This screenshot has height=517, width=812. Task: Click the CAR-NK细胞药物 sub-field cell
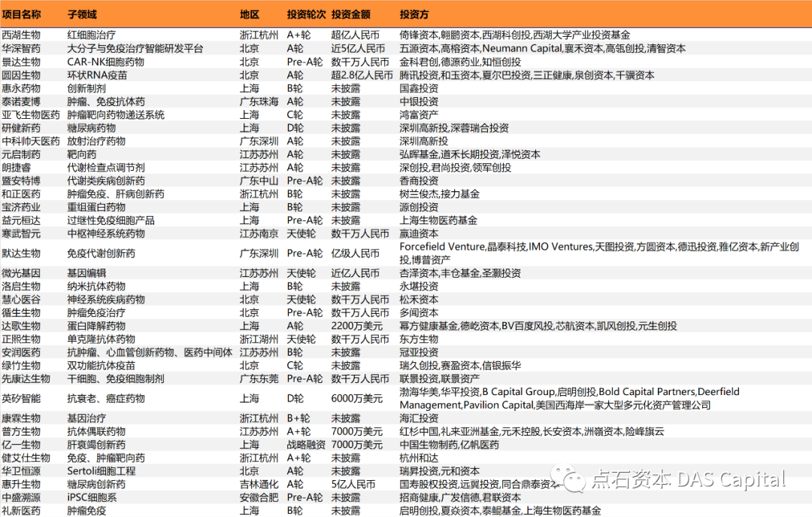pyautogui.click(x=106, y=62)
